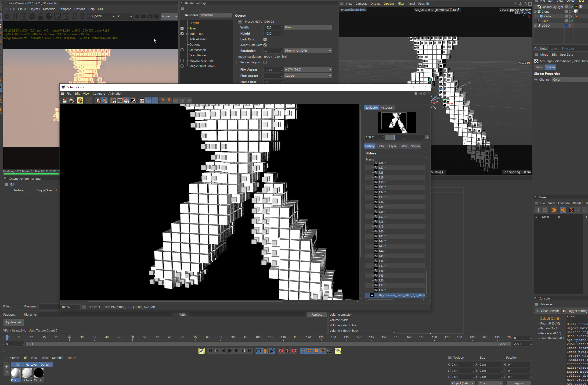Viewport: 588px width, 385px height.
Task: Click the Save As icon in Picture Viewer
Action: pos(72,100)
